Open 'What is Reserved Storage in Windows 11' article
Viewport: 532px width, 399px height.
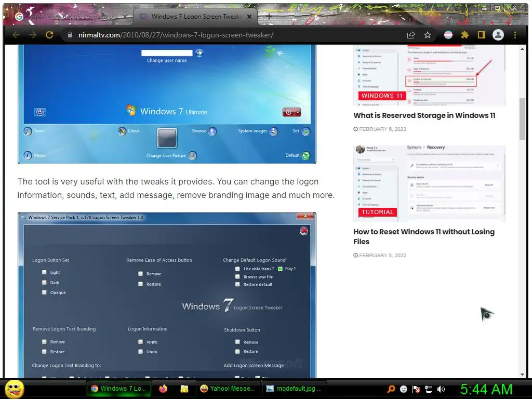coord(424,115)
